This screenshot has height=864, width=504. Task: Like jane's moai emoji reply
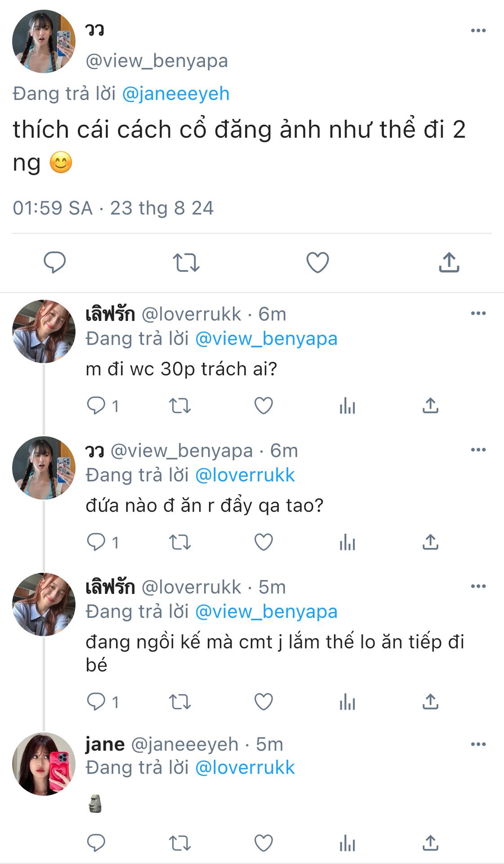(263, 843)
